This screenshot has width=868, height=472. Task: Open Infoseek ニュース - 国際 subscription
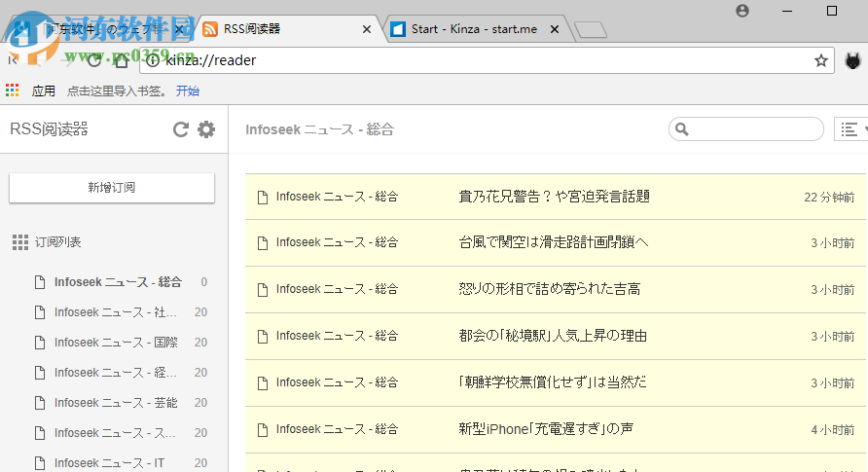[116, 343]
